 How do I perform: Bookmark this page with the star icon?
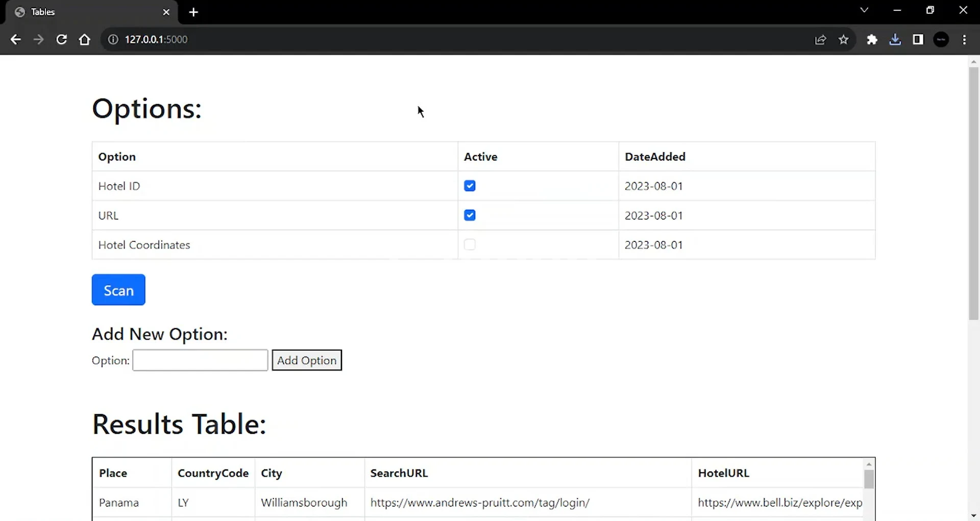point(843,39)
